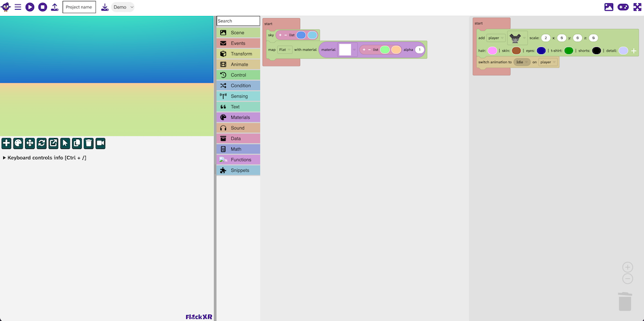This screenshot has width=644, height=321.
Task: Open the color palette tool
Action: click(18, 143)
